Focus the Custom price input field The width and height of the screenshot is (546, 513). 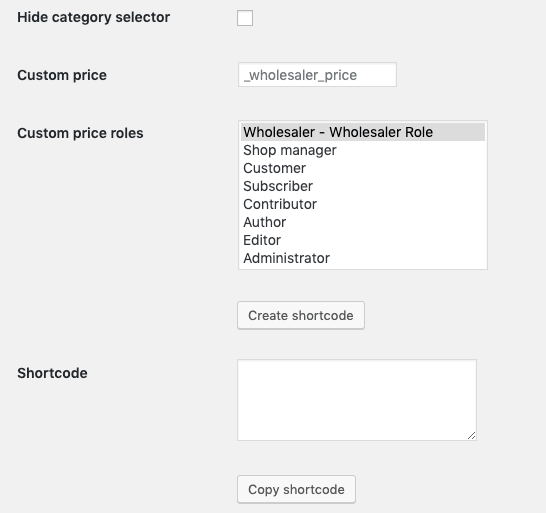click(x=317, y=75)
